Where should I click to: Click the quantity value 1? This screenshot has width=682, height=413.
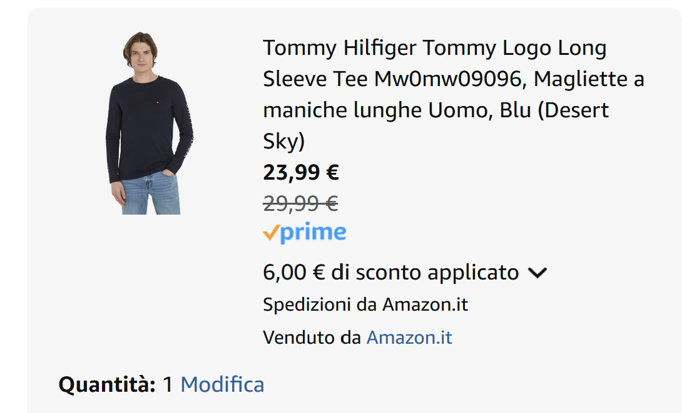click(x=168, y=384)
